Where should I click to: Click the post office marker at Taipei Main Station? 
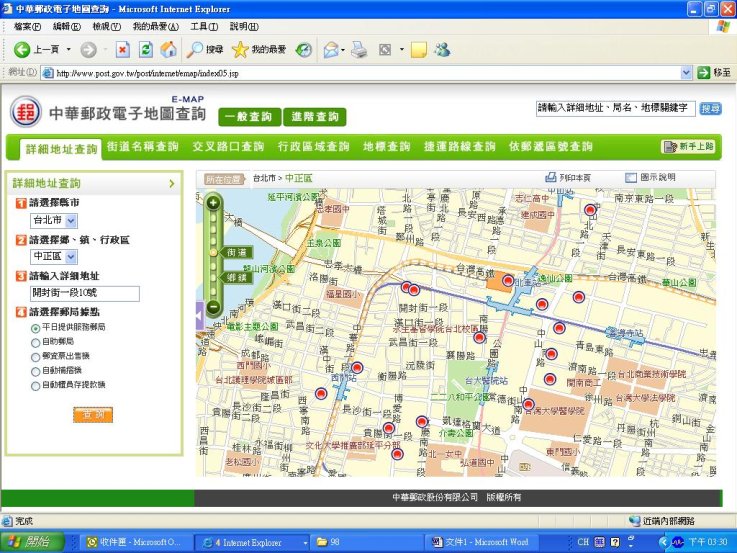click(x=508, y=281)
